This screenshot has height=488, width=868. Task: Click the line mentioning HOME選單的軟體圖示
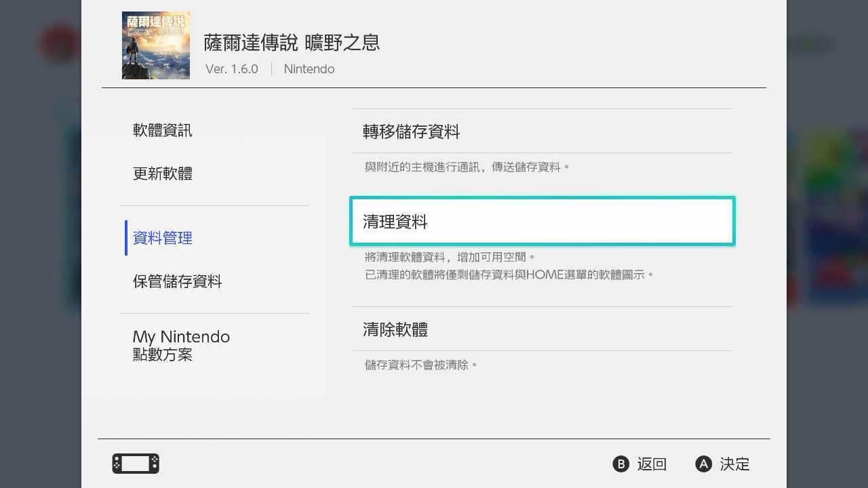pyautogui.click(x=509, y=275)
